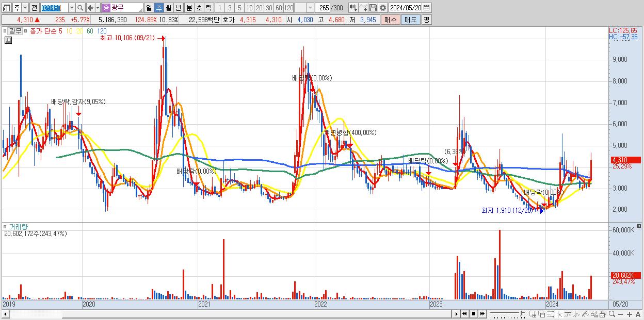Stop the chart replay
644x320 pixels.
click(474, 314)
